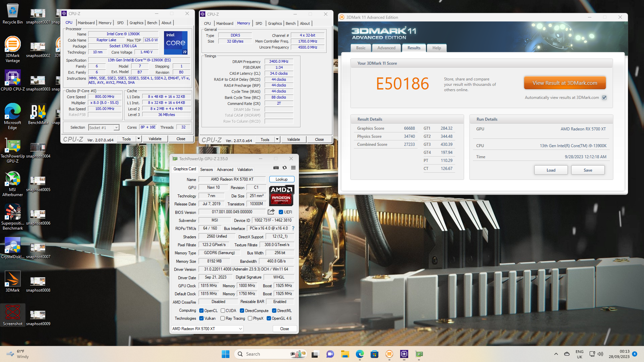Toggle the DirectML checkbox in GPU-Z
This screenshot has height=362, width=644.
pos(274,311)
